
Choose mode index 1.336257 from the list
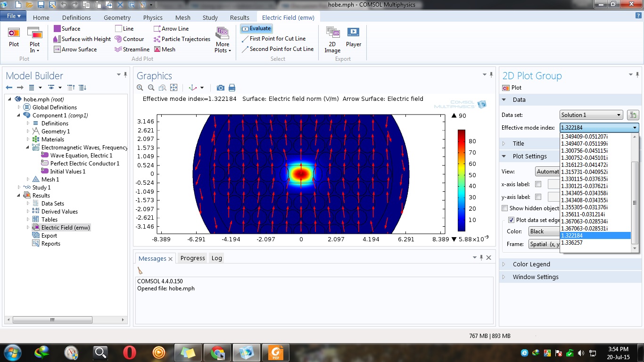pyautogui.click(x=595, y=242)
